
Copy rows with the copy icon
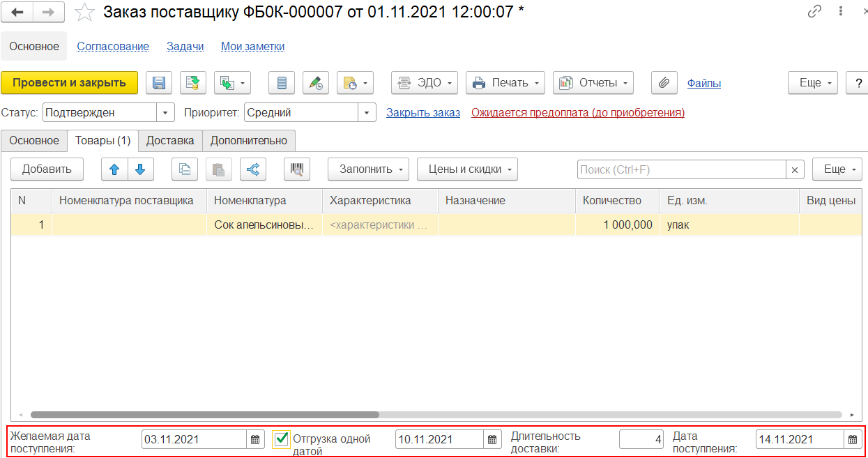point(185,169)
